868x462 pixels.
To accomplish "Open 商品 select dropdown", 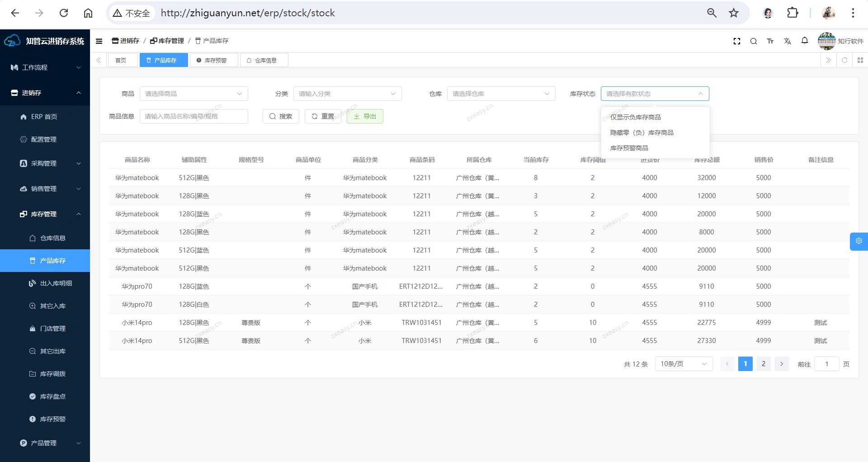I will click(193, 94).
